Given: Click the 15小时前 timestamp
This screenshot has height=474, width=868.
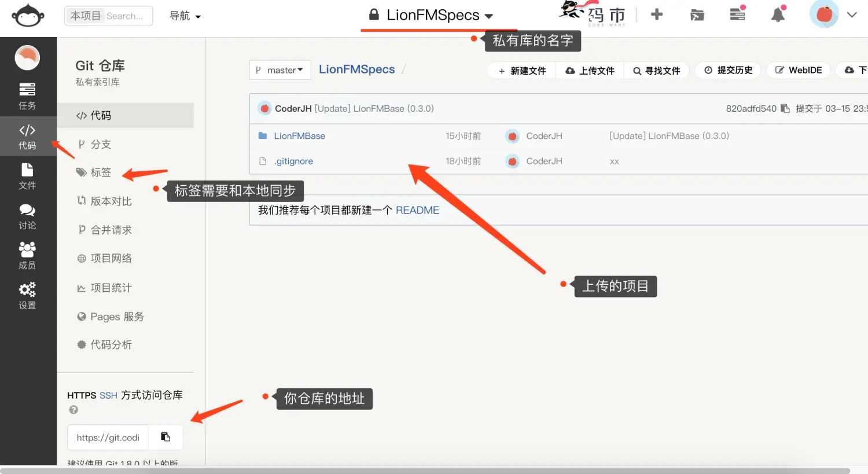Looking at the screenshot, I should 463,136.
